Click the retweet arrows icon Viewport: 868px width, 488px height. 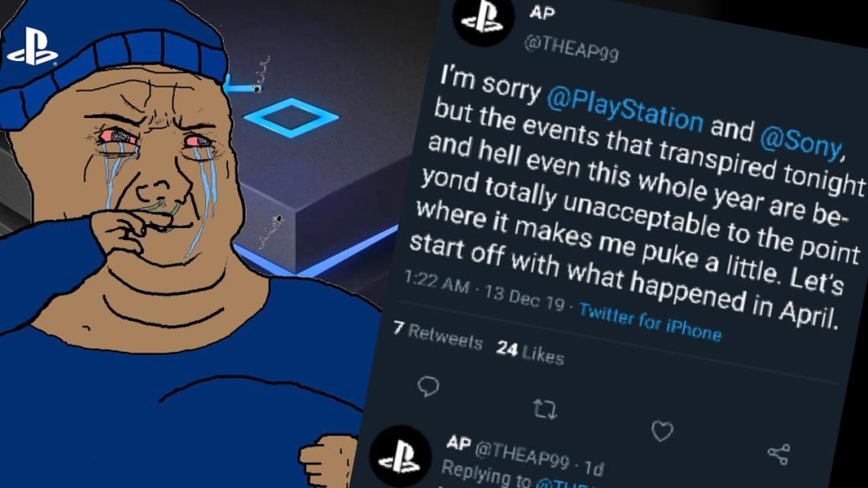coord(545,409)
